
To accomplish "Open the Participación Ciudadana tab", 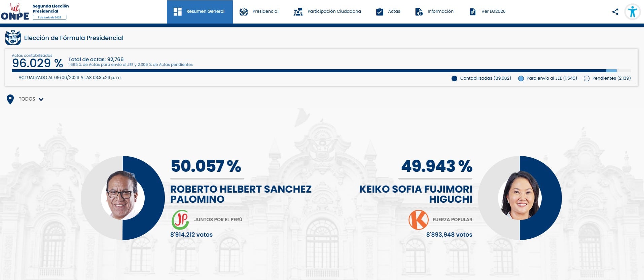I will (327, 12).
